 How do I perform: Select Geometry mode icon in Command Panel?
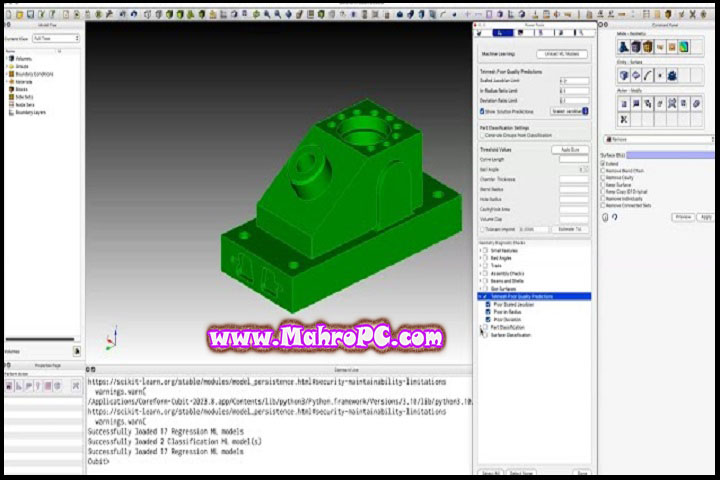[x=624, y=47]
